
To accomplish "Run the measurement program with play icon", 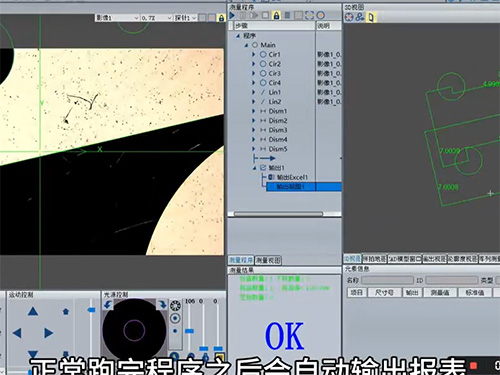I will click(232, 15).
